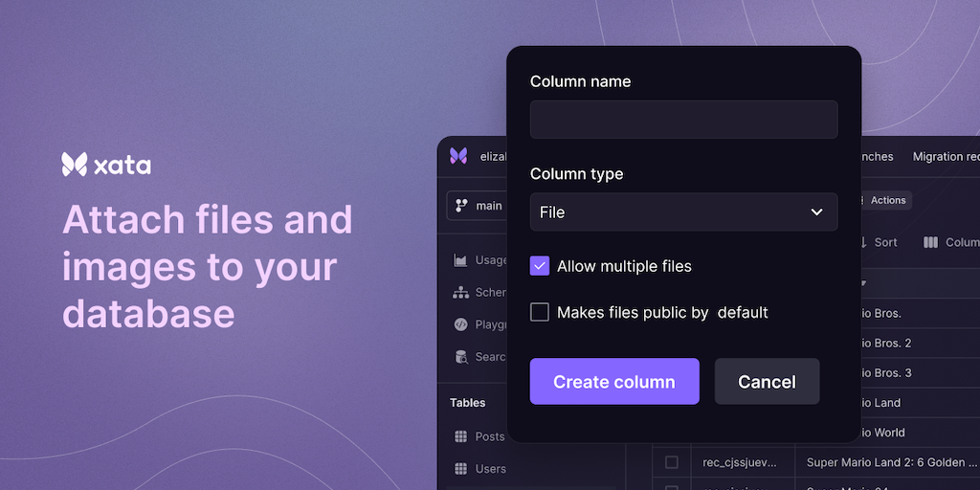Enable the Allow multiple files checkbox

(540, 266)
